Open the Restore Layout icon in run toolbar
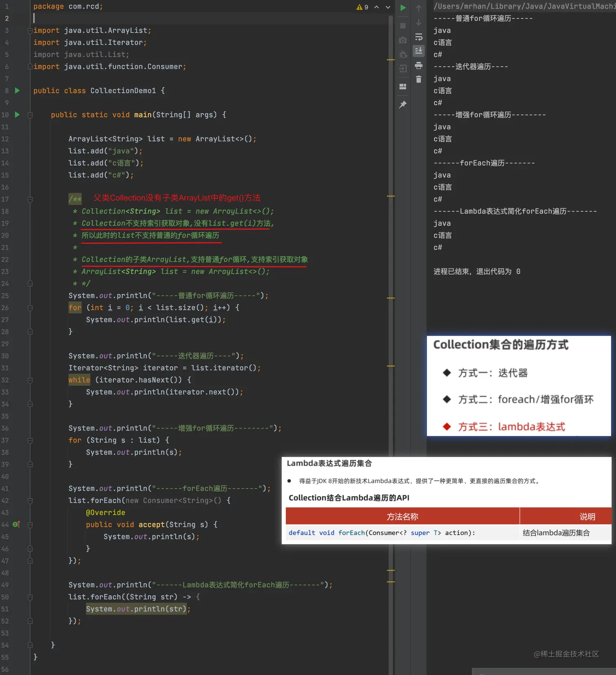 coord(403,86)
